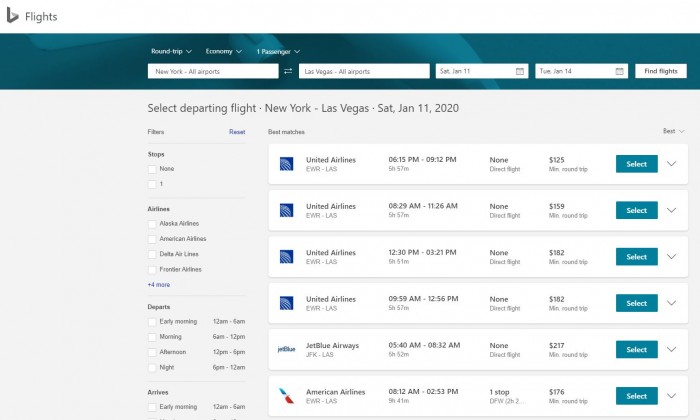The width and height of the screenshot is (700, 420).
Task: Swap origin and destination airports
Action: 288,71
